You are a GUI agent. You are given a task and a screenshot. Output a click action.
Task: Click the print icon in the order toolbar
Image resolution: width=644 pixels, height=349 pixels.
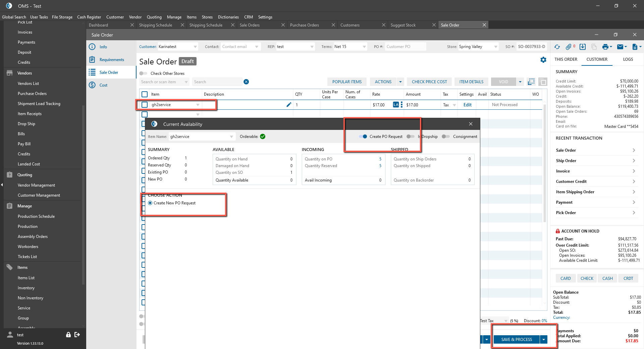point(605,47)
